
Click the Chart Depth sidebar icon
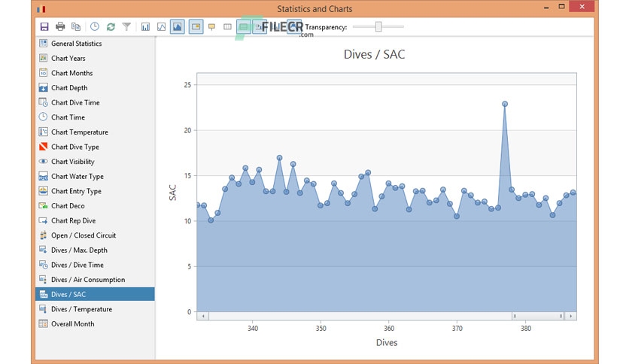point(44,88)
